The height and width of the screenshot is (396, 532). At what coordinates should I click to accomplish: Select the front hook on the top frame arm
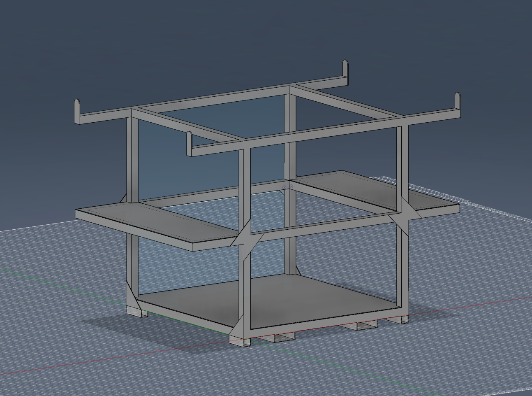pyautogui.click(x=190, y=142)
